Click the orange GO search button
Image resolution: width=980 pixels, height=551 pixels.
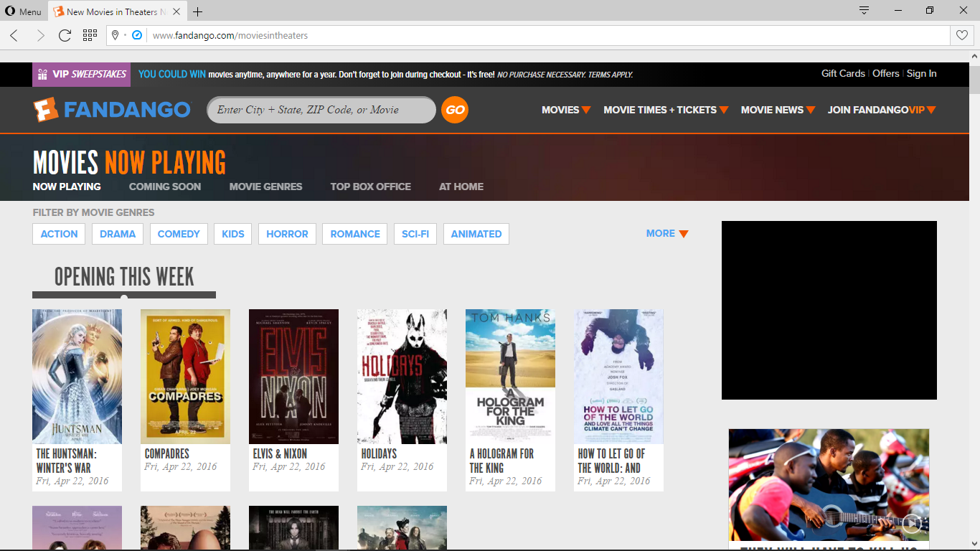tap(455, 110)
